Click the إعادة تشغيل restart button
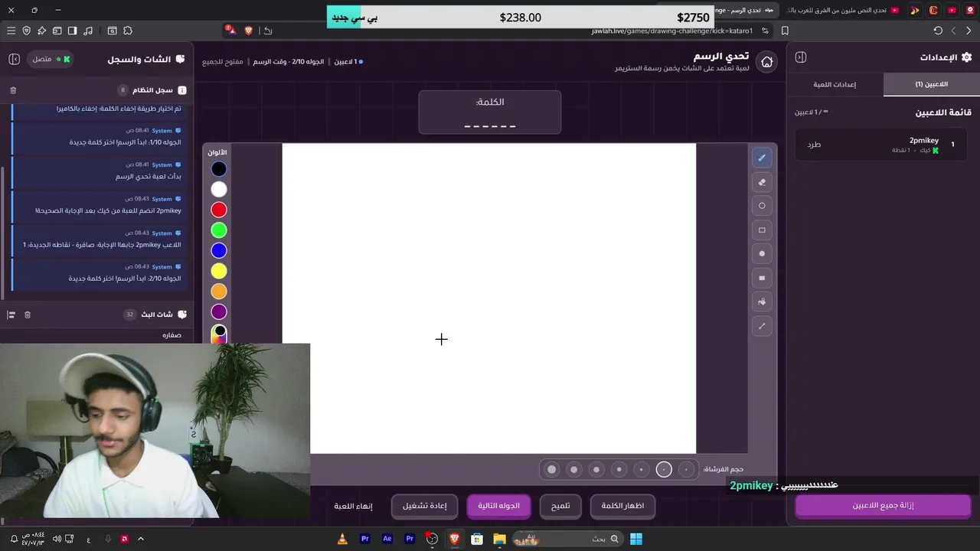The image size is (980, 551). pos(424,506)
